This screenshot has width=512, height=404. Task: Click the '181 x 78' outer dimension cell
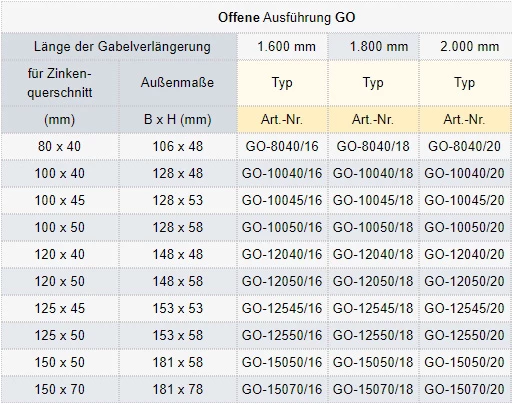tap(178, 389)
